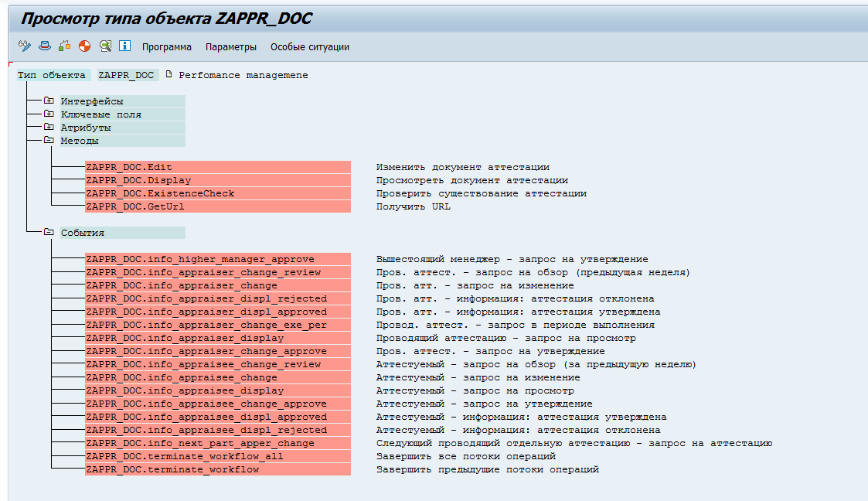The height and width of the screenshot is (501, 868).
Task: Click the switch display/change pencil icon
Action: pyautogui.click(x=25, y=46)
